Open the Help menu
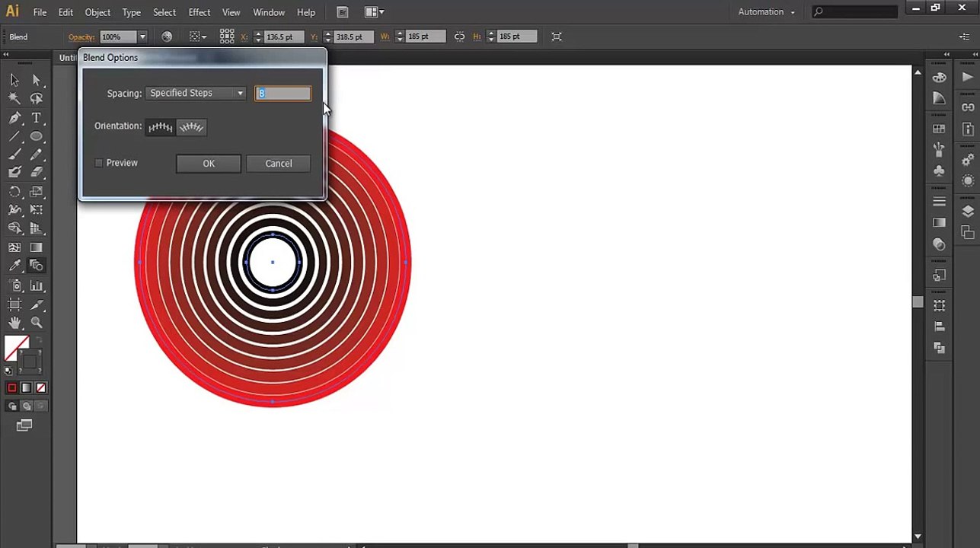Viewport: 980px width, 548px height. click(x=306, y=12)
